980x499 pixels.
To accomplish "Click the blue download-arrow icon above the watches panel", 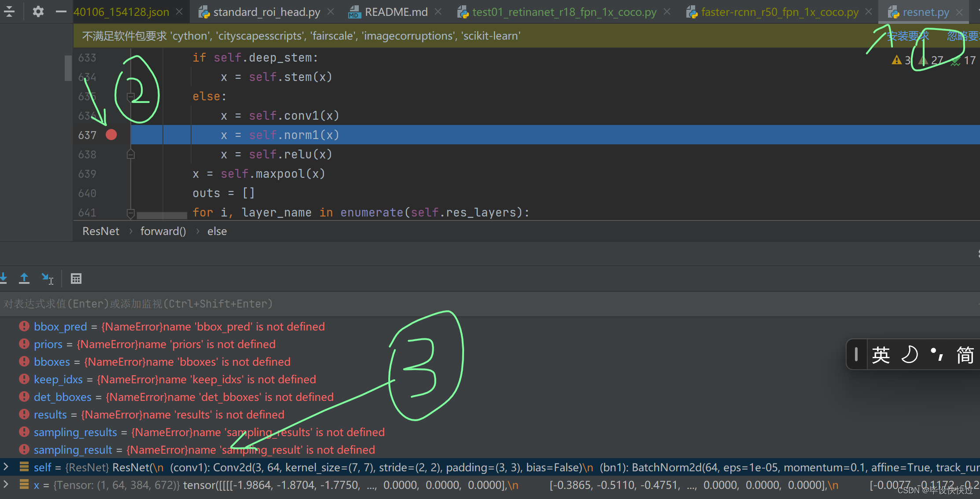I will (4, 278).
